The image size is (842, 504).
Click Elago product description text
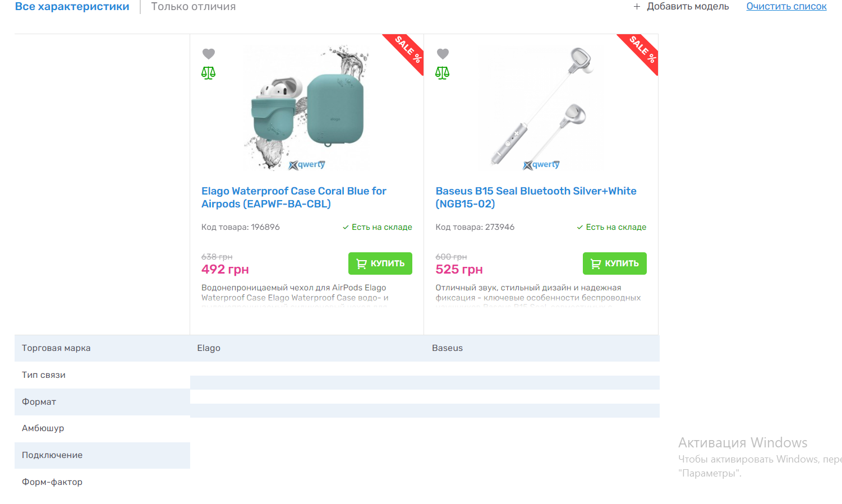click(295, 293)
